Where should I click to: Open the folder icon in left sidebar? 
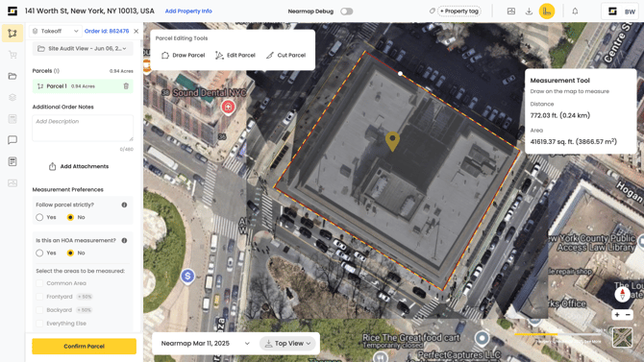click(12, 76)
